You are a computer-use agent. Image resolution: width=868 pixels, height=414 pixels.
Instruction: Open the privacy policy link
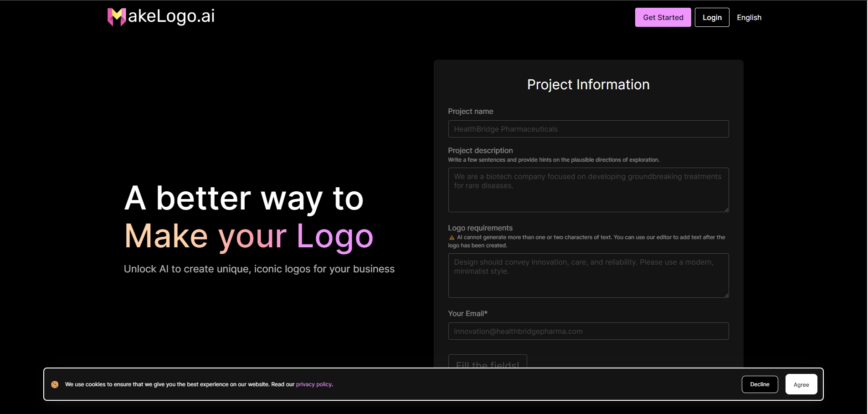(313, 384)
